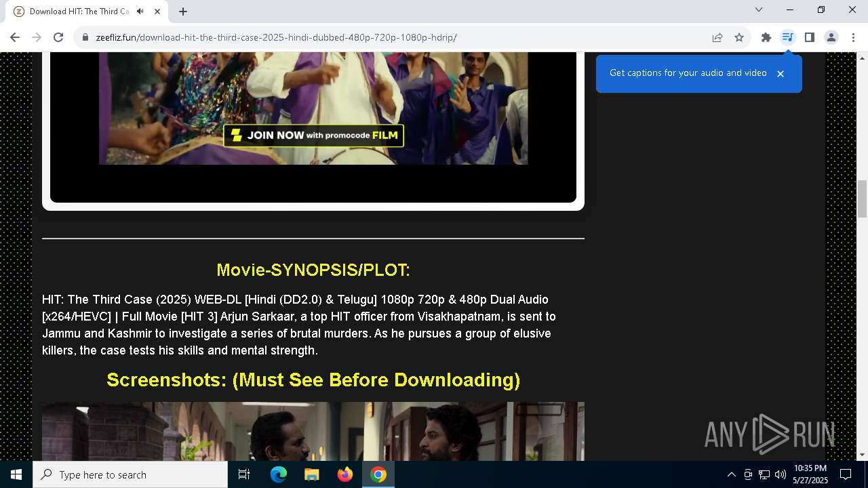Viewport: 868px width, 488px height.
Task: Switch to Chrome taskbar icon
Action: (x=378, y=474)
